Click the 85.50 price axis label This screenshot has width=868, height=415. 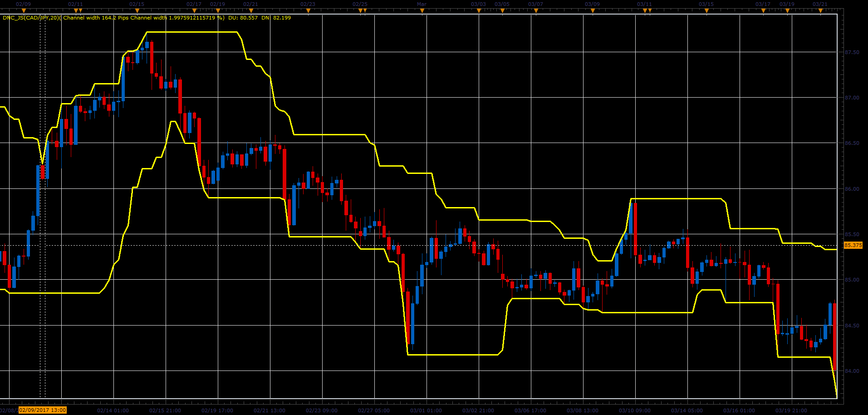click(x=852, y=234)
